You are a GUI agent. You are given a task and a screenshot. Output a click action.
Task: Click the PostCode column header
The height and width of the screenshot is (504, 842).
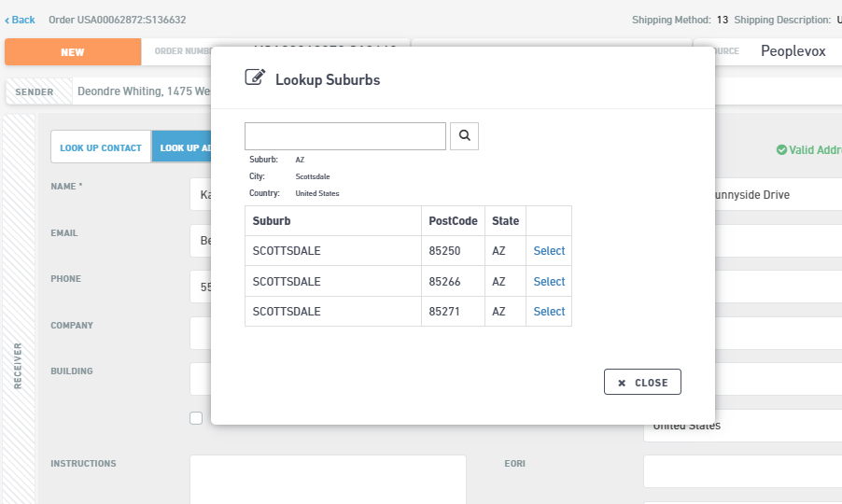(453, 221)
